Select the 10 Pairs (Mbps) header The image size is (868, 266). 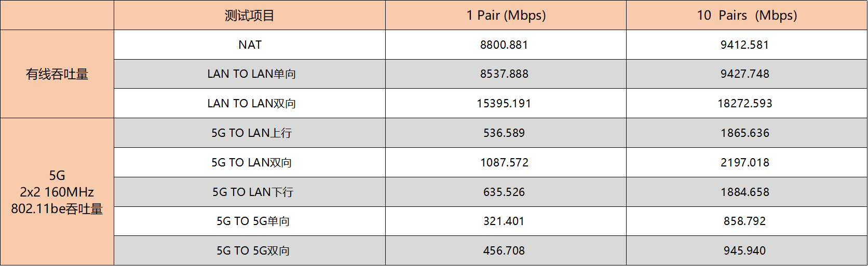(747, 16)
